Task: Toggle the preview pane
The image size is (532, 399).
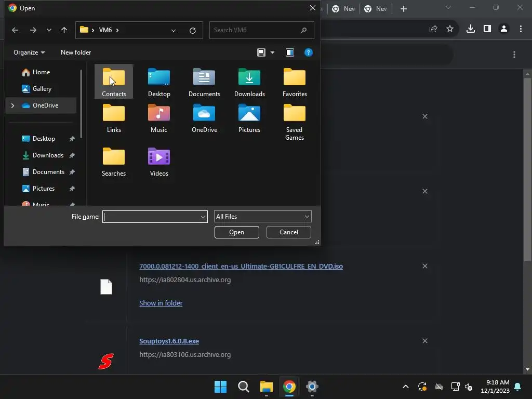Action: [x=290, y=52]
